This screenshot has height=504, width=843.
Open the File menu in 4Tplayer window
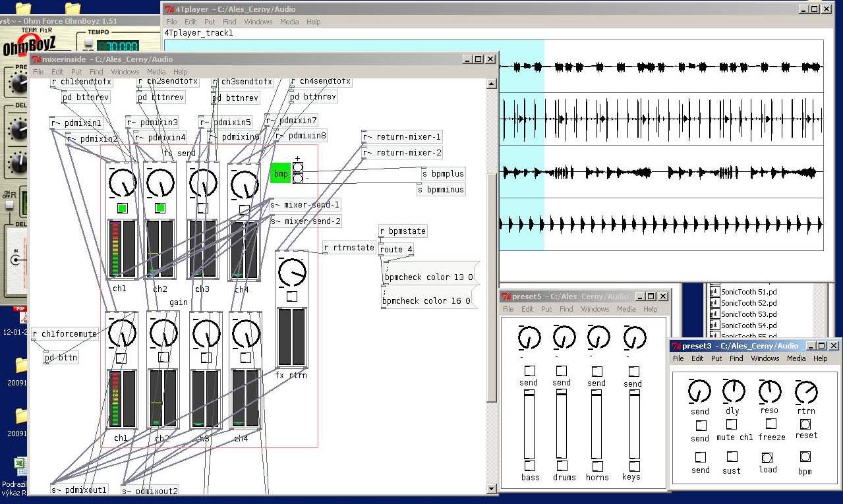click(171, 22)
